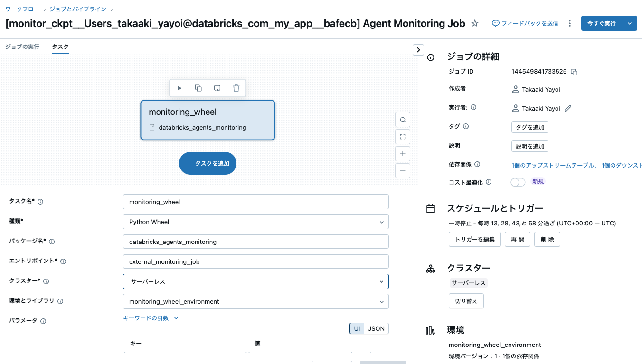
Task: Click the job ID 144549841733525
Action: (x=539, y=72)
